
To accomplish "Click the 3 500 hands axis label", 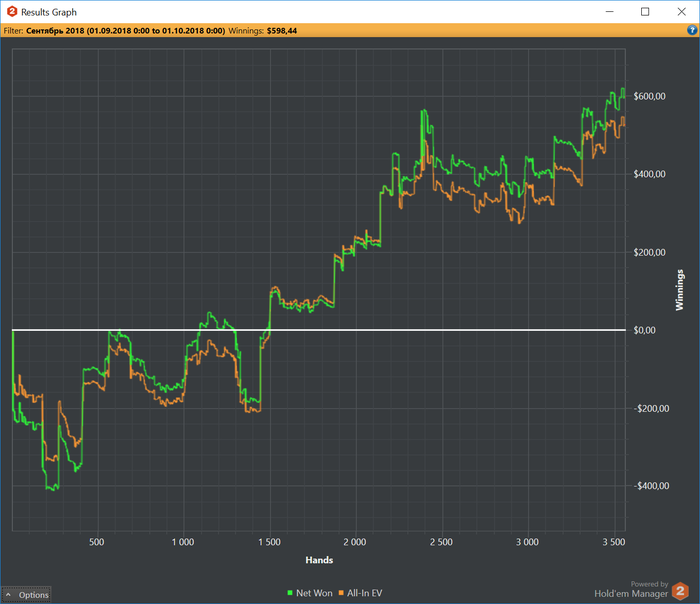I will (614, 542).
